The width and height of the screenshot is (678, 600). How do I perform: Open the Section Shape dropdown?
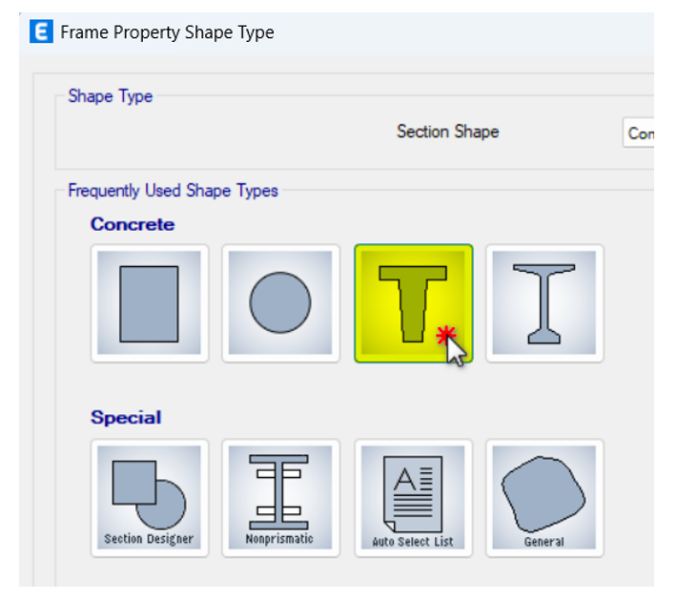pos(638,133)
